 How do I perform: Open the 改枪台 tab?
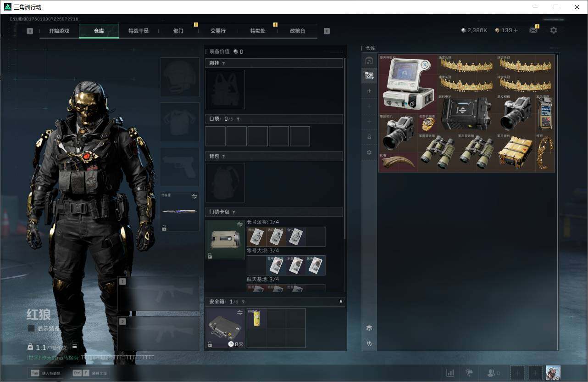pos(297,31)
